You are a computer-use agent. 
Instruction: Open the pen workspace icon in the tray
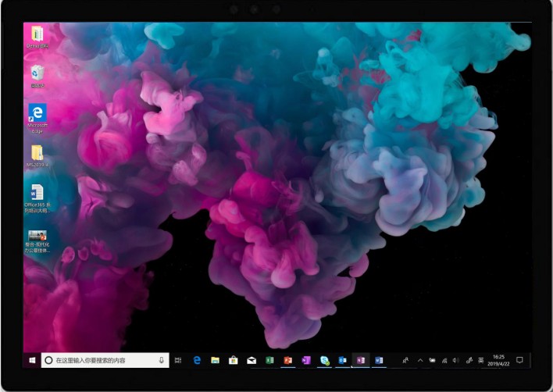469,360
